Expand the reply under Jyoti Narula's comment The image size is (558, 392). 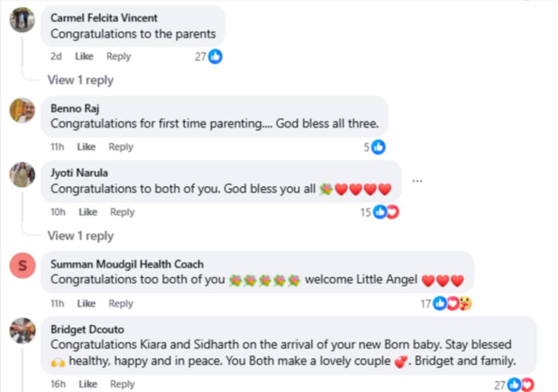tap(80, 236)
